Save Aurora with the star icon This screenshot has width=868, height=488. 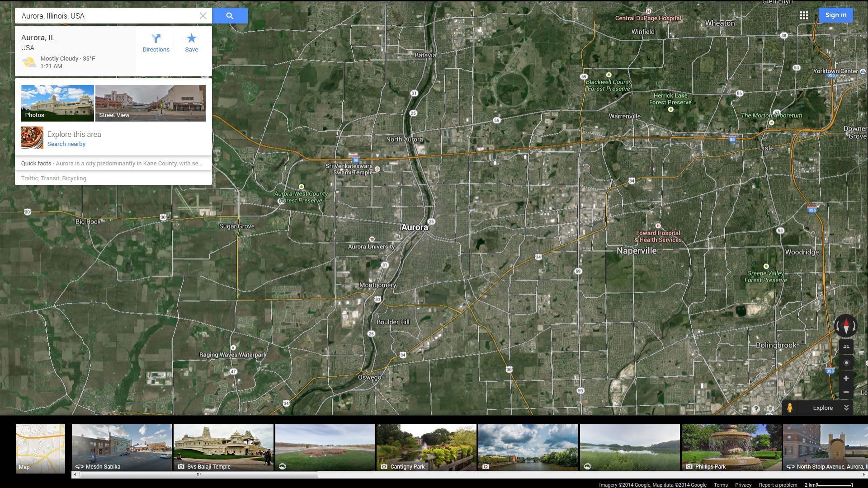coord(191,43)
